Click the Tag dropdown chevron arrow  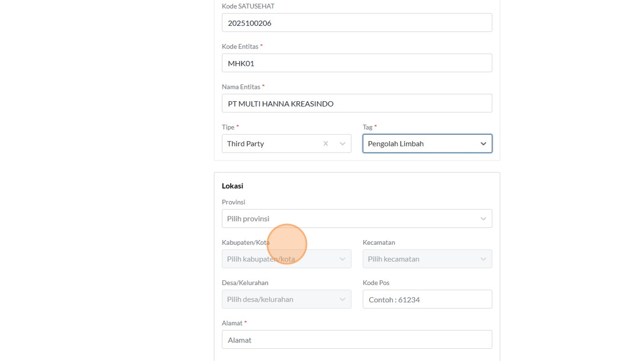coord(483,143)
